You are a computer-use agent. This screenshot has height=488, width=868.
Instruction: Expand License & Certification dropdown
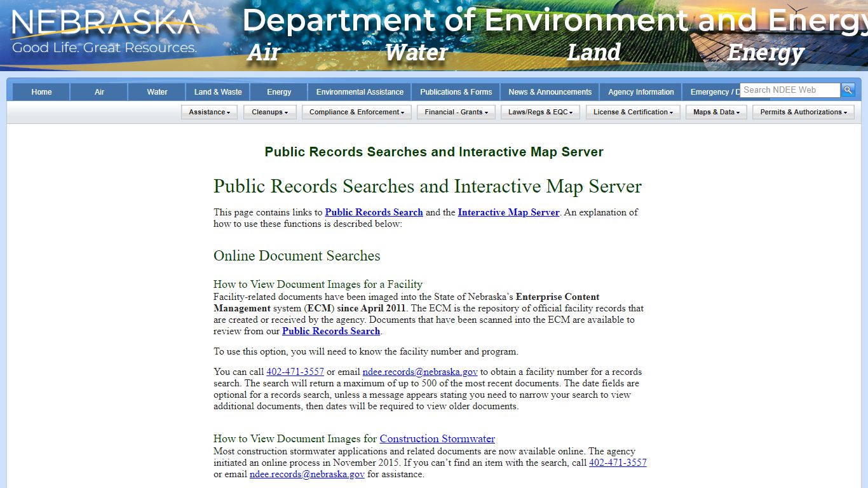pos(633,112)
